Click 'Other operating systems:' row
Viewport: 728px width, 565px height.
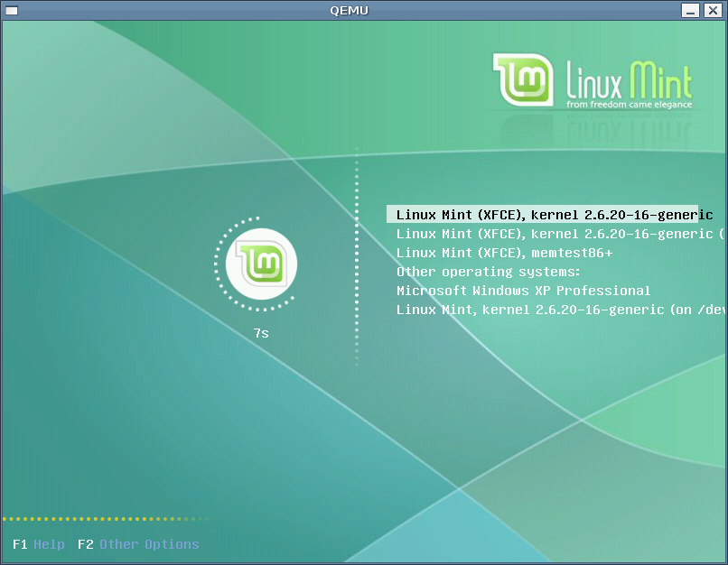(x=488, y=272)
